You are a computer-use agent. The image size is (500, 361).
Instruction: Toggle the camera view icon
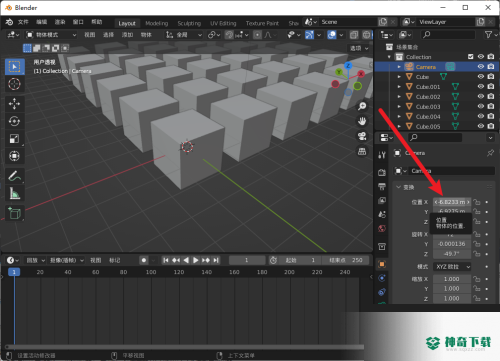[x=362, y=136]
